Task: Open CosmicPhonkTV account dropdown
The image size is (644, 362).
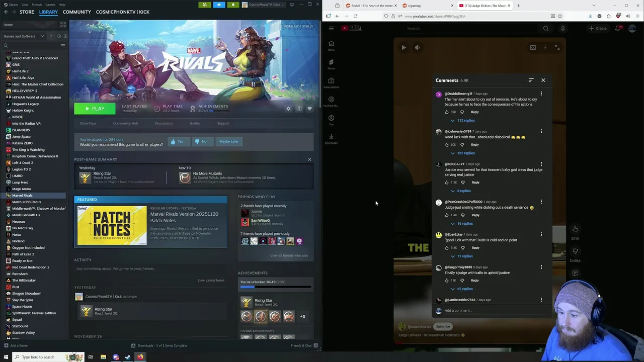Action: pos(263,5)
